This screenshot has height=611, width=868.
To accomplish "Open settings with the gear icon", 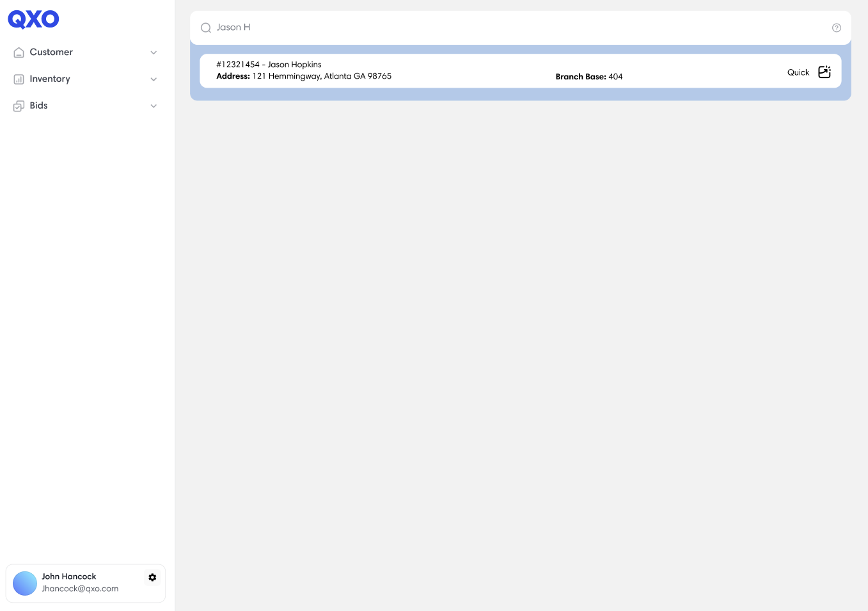I will coord(152,577).
